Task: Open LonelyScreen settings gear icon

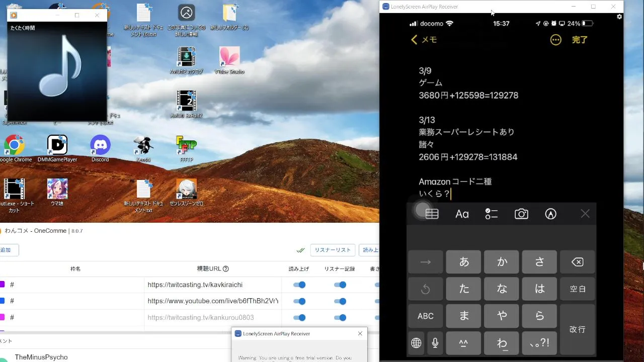Action: coord(619,17)
